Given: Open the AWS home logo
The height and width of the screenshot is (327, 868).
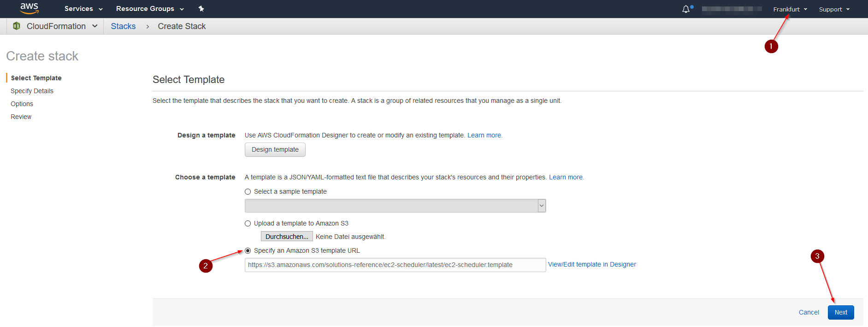Looking at the screenshot, I should 29,8.
